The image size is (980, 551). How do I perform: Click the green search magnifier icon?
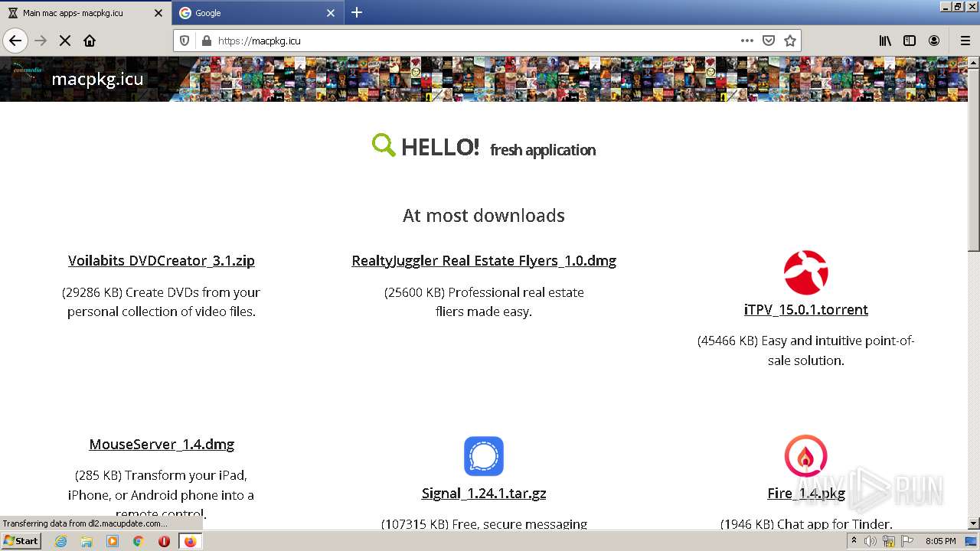point(384,145)
